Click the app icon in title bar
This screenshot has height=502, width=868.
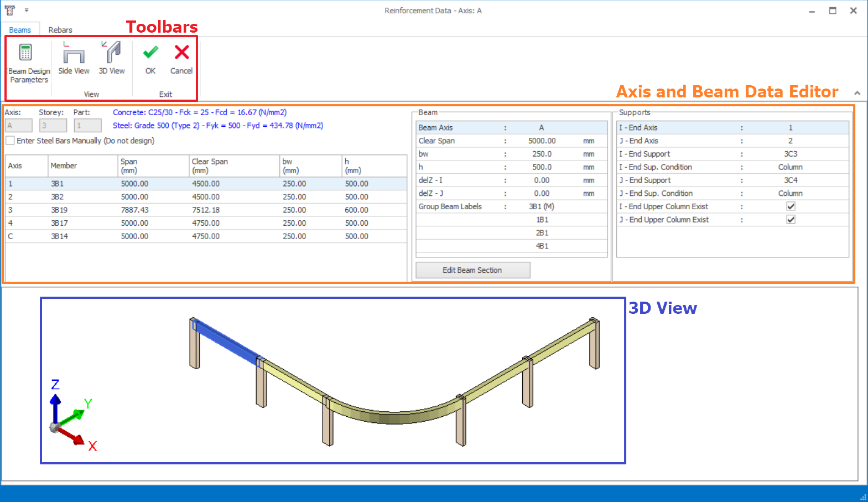point(9,10)
